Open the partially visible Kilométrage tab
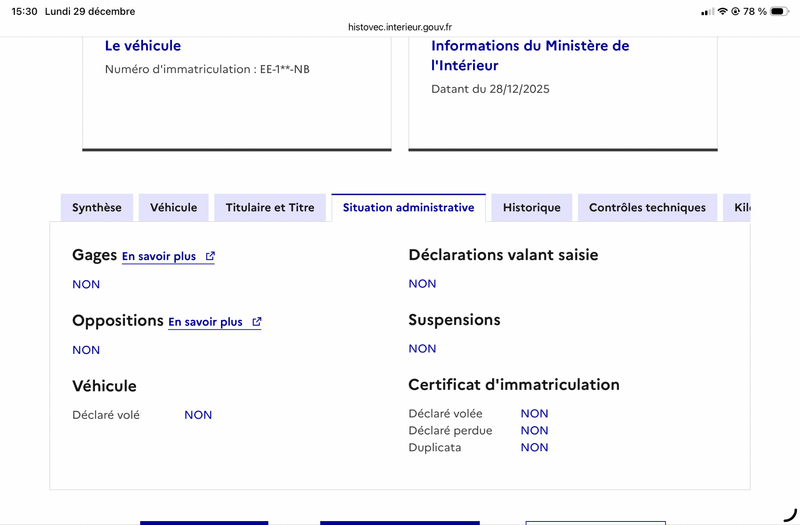Screen dimensions: 800x525 (740, 208)
